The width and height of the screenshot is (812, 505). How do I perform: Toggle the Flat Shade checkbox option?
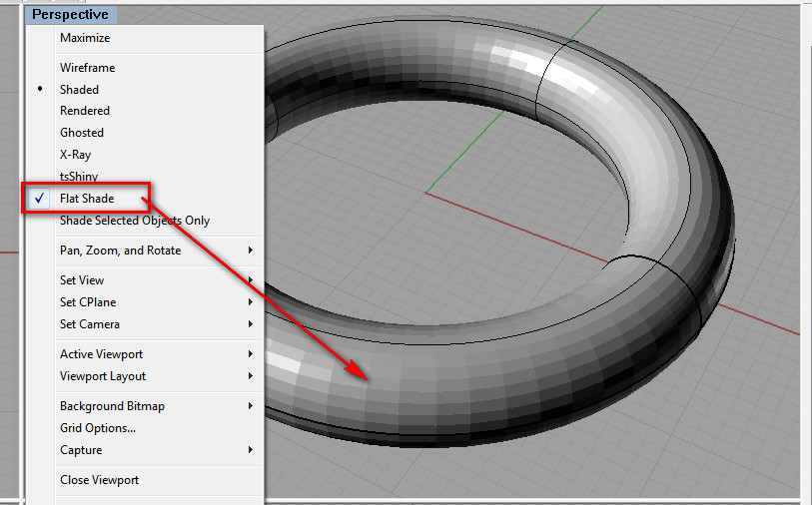[x=87, y=199]
